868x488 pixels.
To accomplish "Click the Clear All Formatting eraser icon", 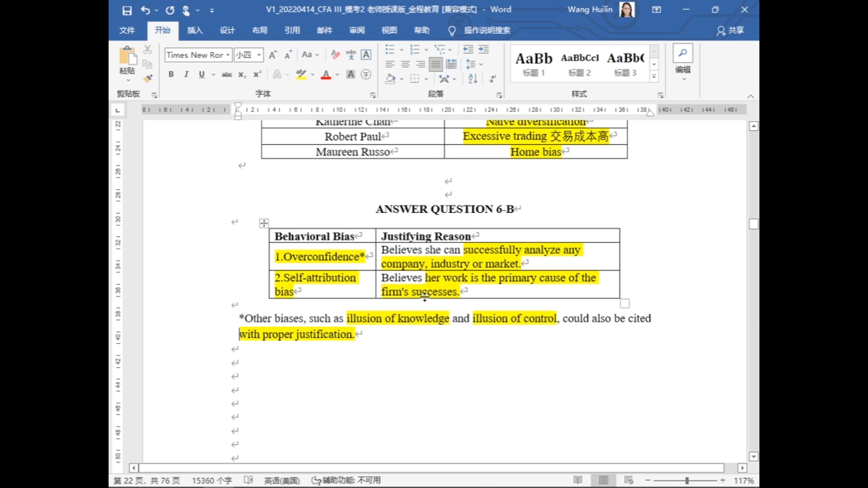I will [x=335, y=55].
